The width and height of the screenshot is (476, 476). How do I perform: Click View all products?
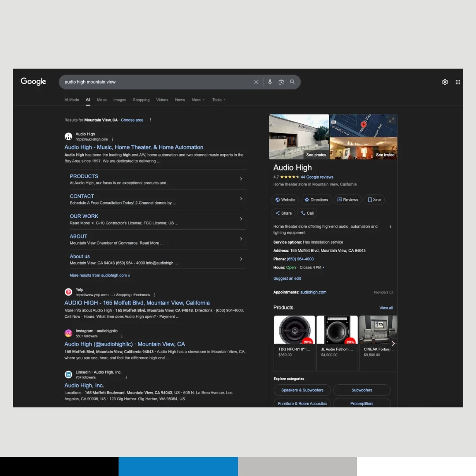click(386, 308)
